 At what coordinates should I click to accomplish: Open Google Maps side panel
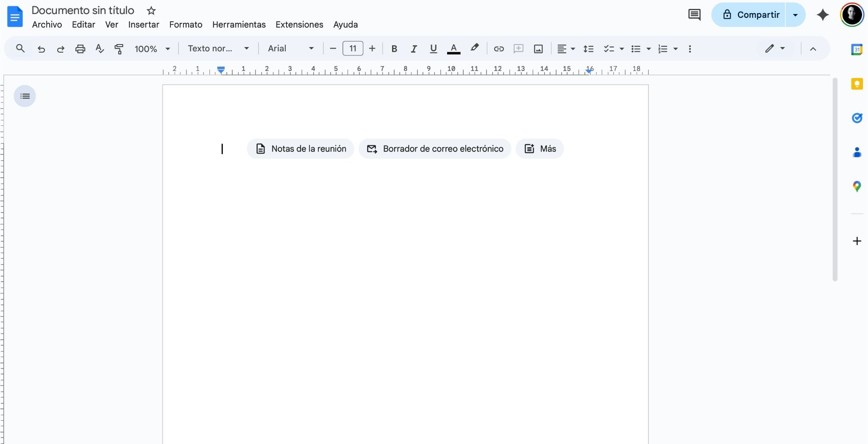(857, 186)
